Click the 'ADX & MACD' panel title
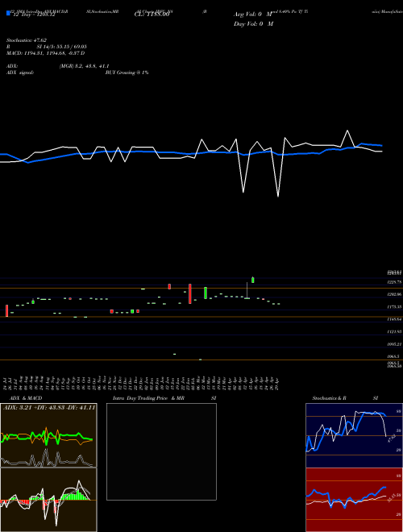Screen dimensions: 403x532 pos(26,398)
